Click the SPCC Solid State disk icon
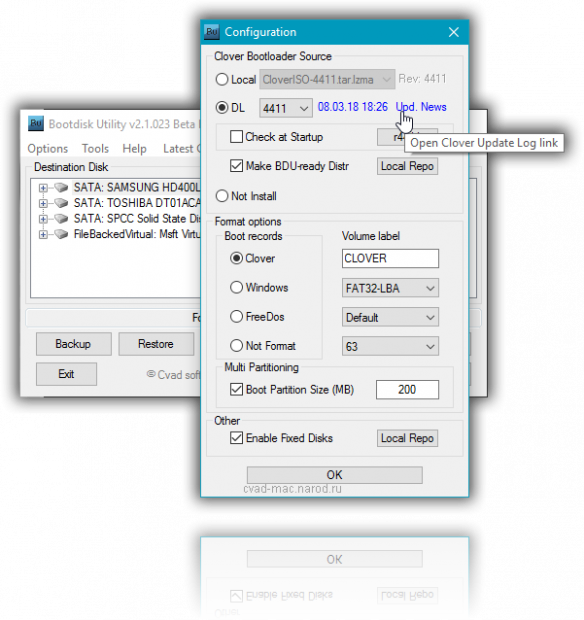The height and width of the screenshot is (620, 584). (60, 218)
